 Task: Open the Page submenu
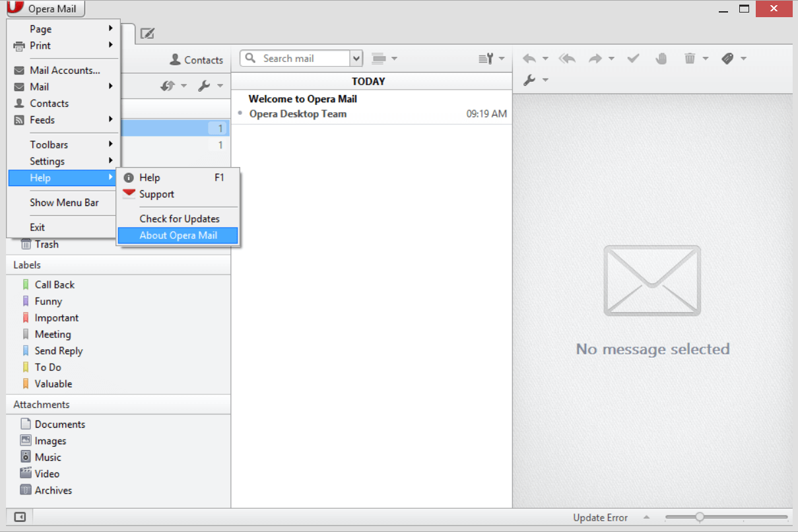pyautogui.click(x=63, y=29)
